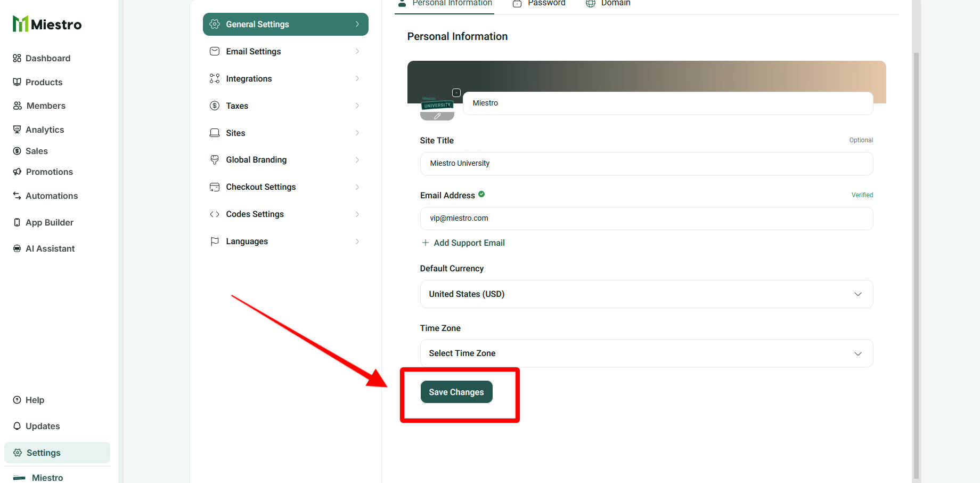Image resolution: width=980 pixels, height=483 pixels.
Task: Expand Email Settings chevron
Action: click(357, 51)
